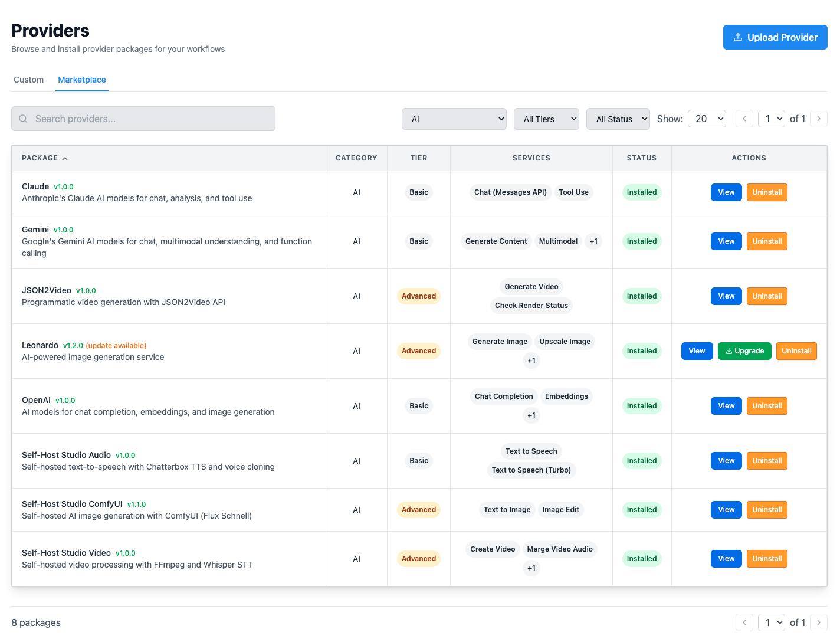
Task: Click the upload icon on Upload Provider
Action: click(x=737, y=37)
